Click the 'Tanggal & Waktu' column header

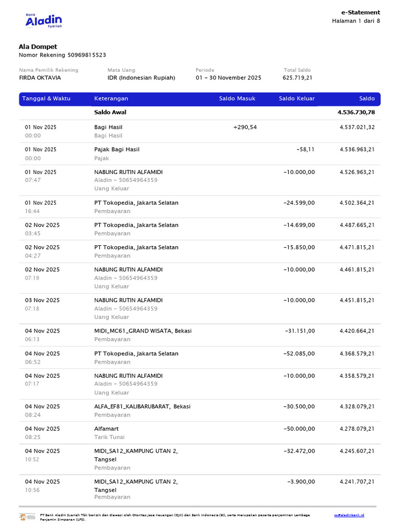46,98
